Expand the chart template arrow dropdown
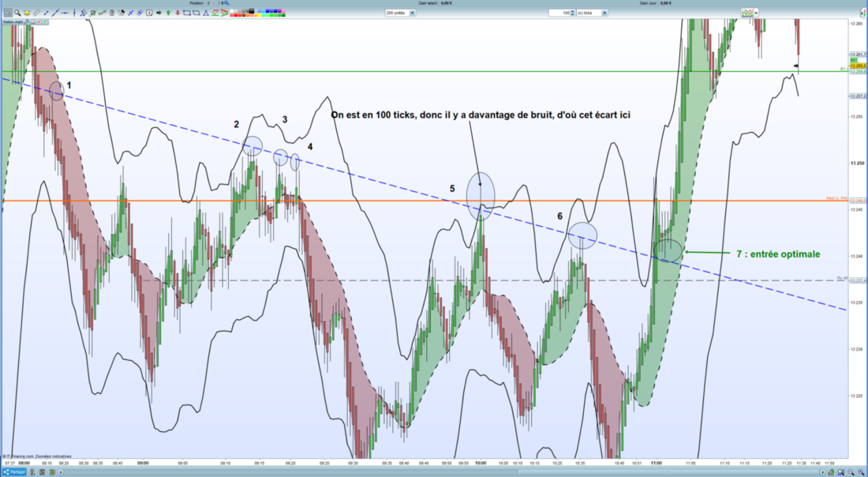868x477 pixels. point(756,12)
